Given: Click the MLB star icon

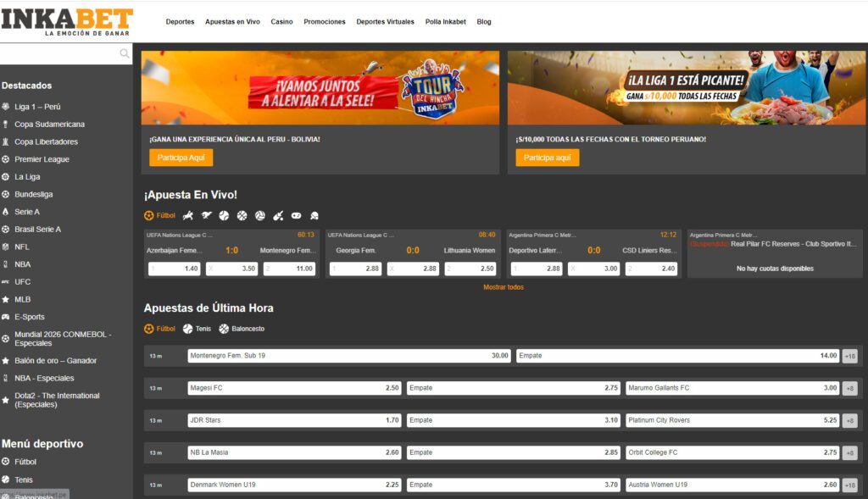Looking at the screenshot, I should [x=6, y=299].
